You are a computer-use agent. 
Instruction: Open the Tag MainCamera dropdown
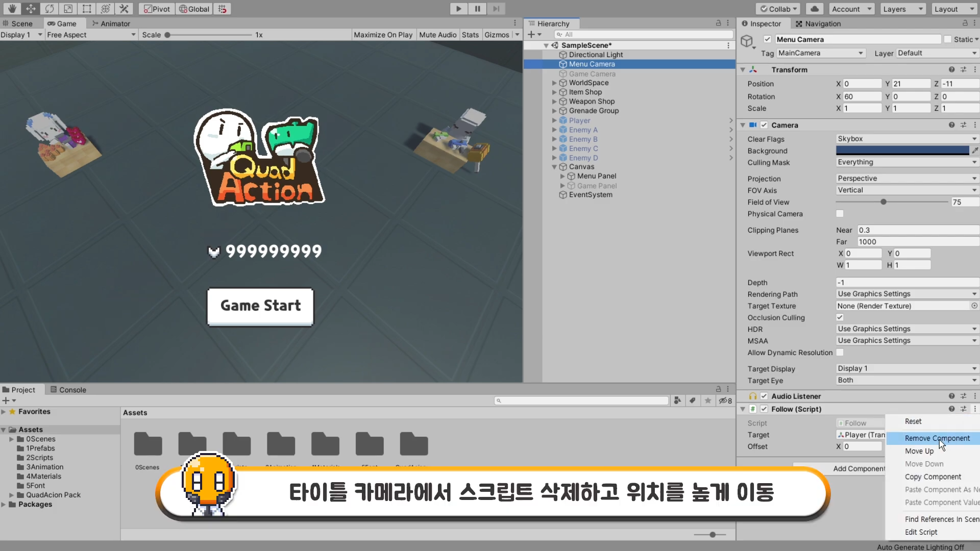tap(821, 53)
